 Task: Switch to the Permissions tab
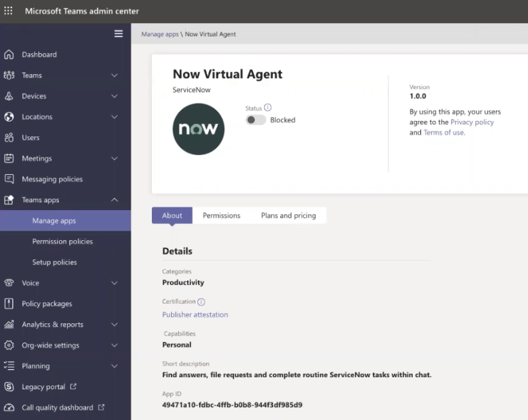[222, 215]
